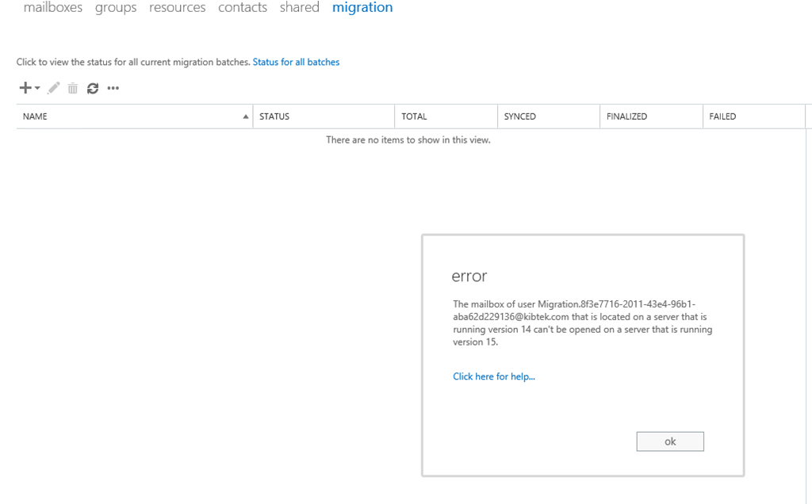Select the migration tab

point(362,7)
